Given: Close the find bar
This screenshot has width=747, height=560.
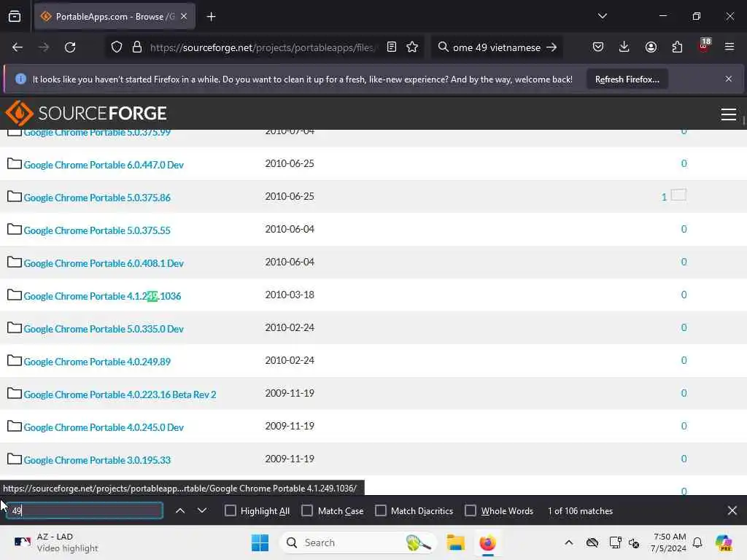Looking at the screenshot, I should click(732, 510).
